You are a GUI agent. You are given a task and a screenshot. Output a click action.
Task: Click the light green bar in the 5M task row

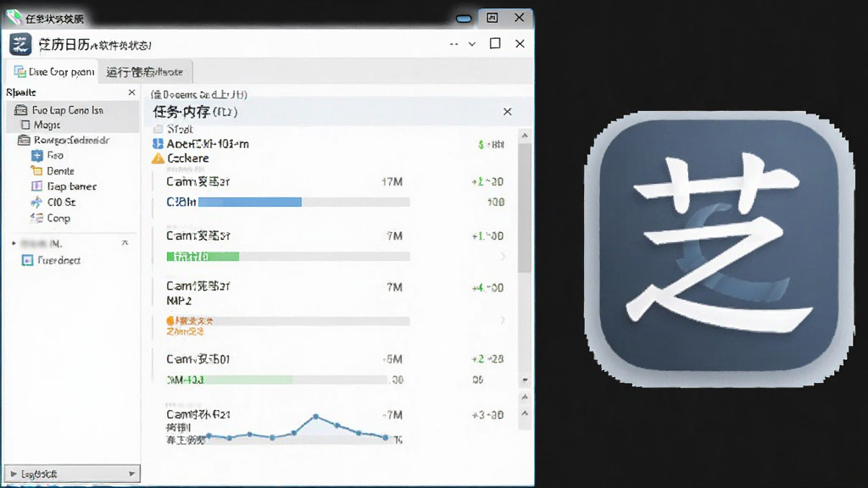(x=248, y=380)
